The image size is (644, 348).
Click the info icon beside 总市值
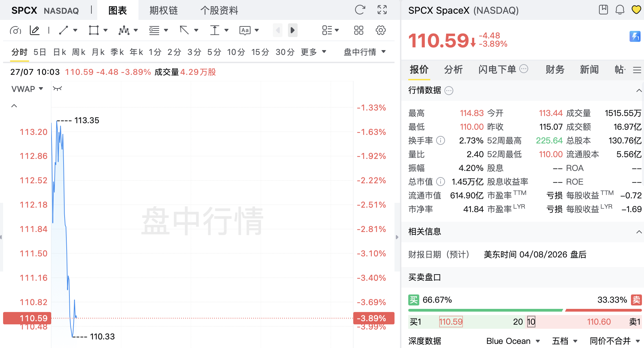coord(441,182)
